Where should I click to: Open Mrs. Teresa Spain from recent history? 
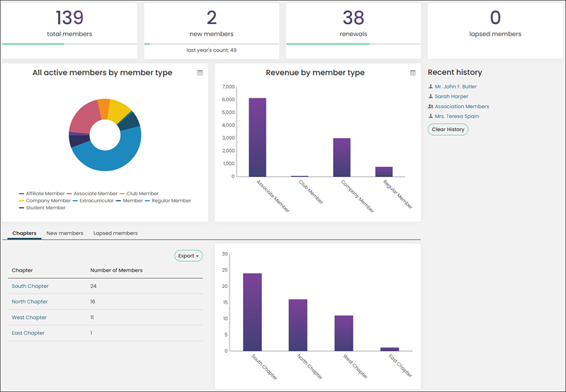tap(457, 116)
